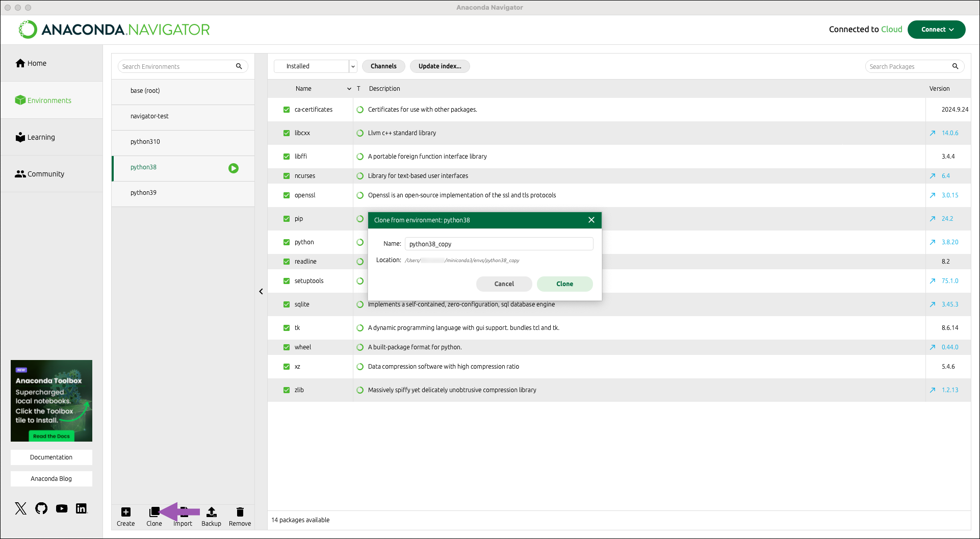Click the Cloud link in the header
980x539 pixels.
click(x=892, y=30)
